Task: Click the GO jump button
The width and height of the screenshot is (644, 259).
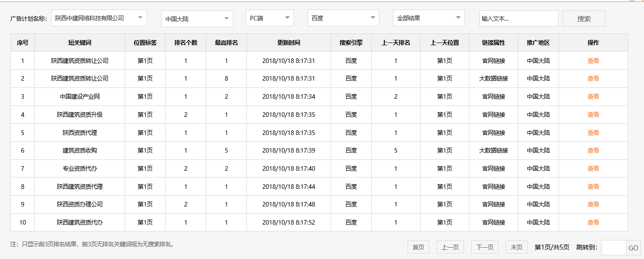Action: 633,248
